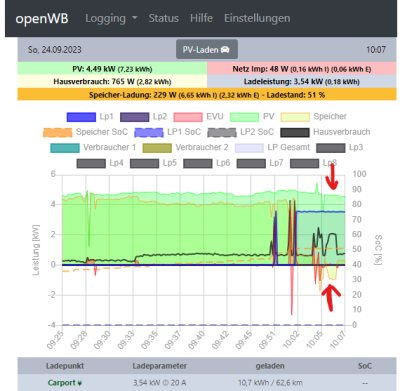Click the clock icon before 20 A
This screenshot has width=400, height=391.
(166, 383)
